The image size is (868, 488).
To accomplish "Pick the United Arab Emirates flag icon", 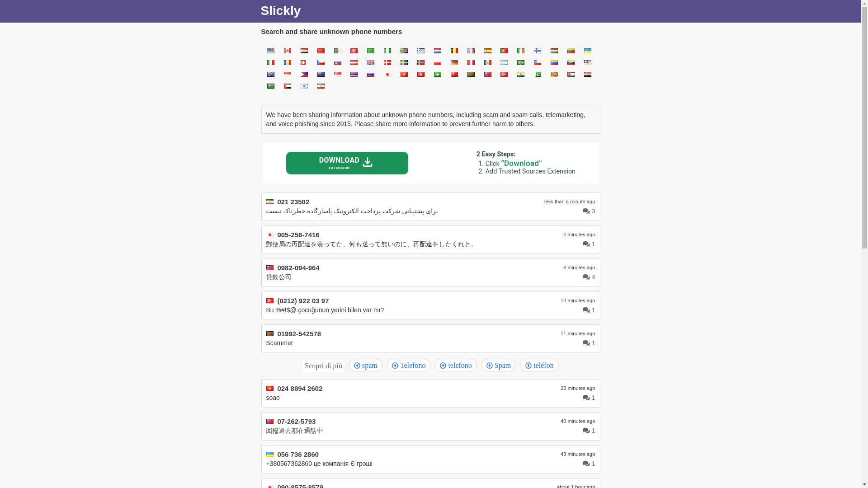I will click(287, 86).
